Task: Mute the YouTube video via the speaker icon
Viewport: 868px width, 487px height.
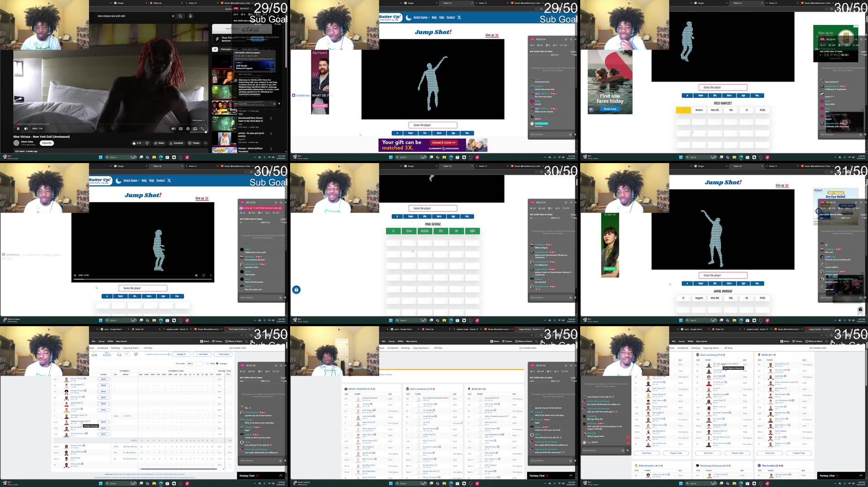Action: [x=26, y=128]
